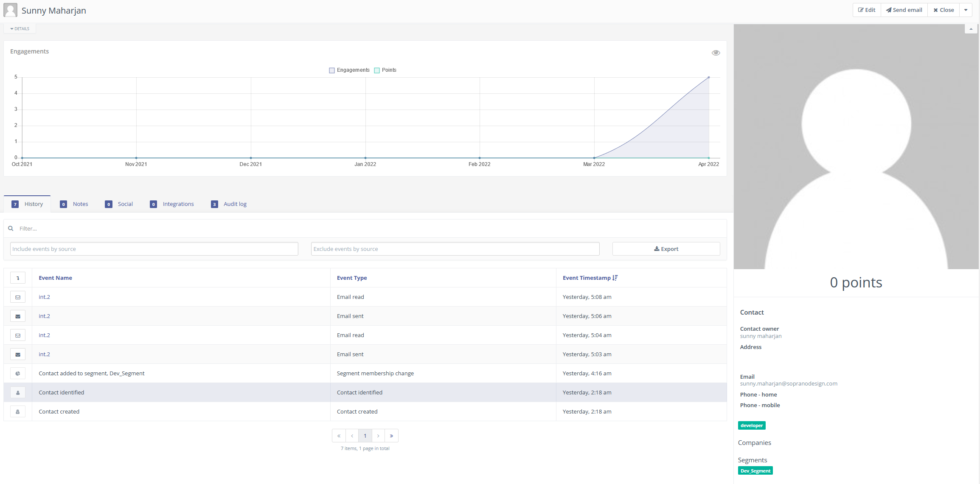Expand the Details section
Image resolution: width=980 pixels, height=484 pixels.
coord(20,29)
